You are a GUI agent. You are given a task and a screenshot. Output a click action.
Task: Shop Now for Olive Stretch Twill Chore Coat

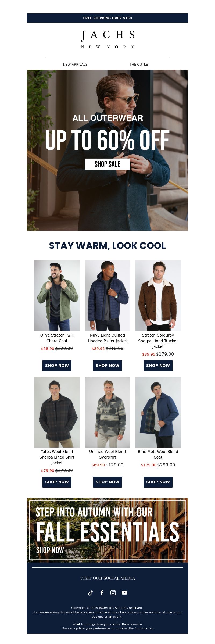pyautogui.click(x=57, y=366)
